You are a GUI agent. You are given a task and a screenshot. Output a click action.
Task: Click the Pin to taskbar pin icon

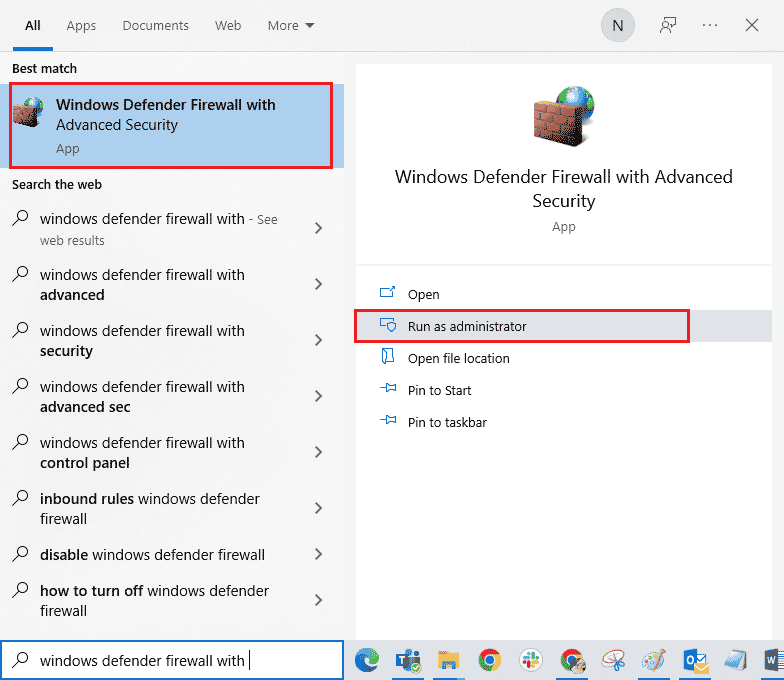pos(388,420)
